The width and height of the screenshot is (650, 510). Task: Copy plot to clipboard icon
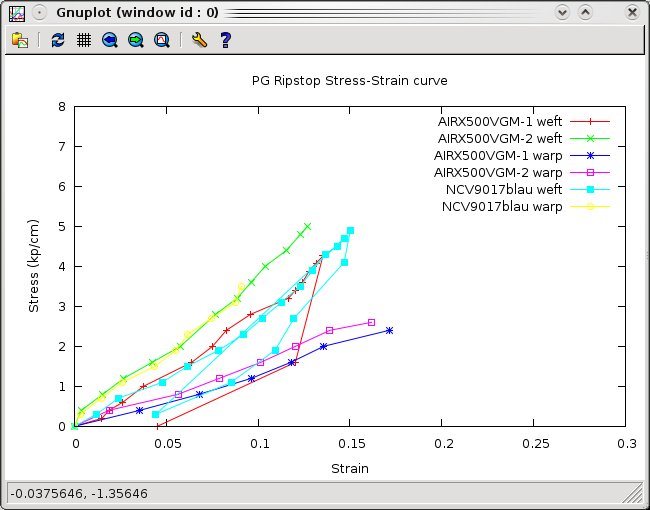click(20, 40)
